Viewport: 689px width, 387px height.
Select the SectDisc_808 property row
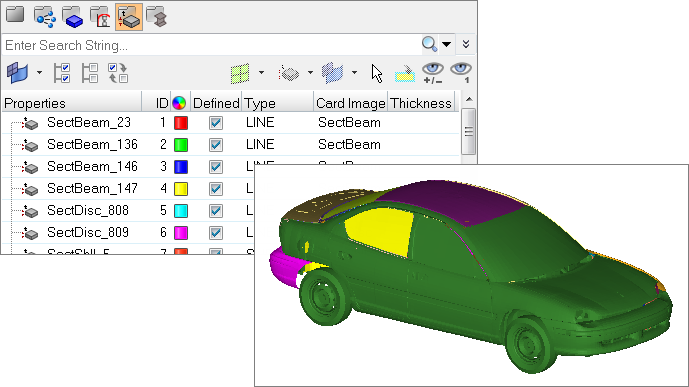127,210
